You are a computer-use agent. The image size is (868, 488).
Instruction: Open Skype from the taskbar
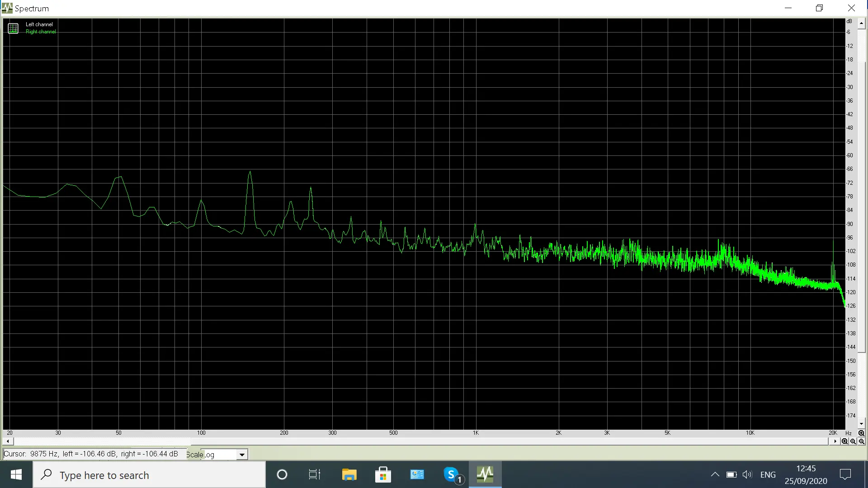pyautogui.click(x=451, y=475)
